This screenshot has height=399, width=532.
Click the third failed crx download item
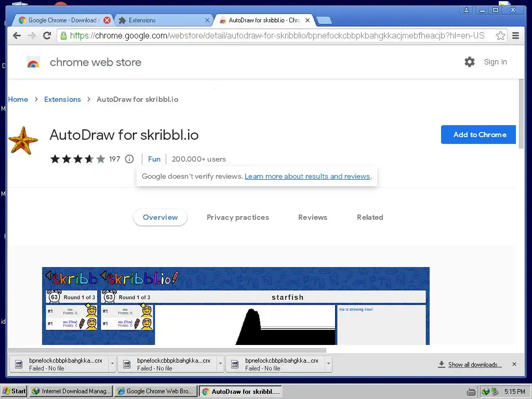275,364
